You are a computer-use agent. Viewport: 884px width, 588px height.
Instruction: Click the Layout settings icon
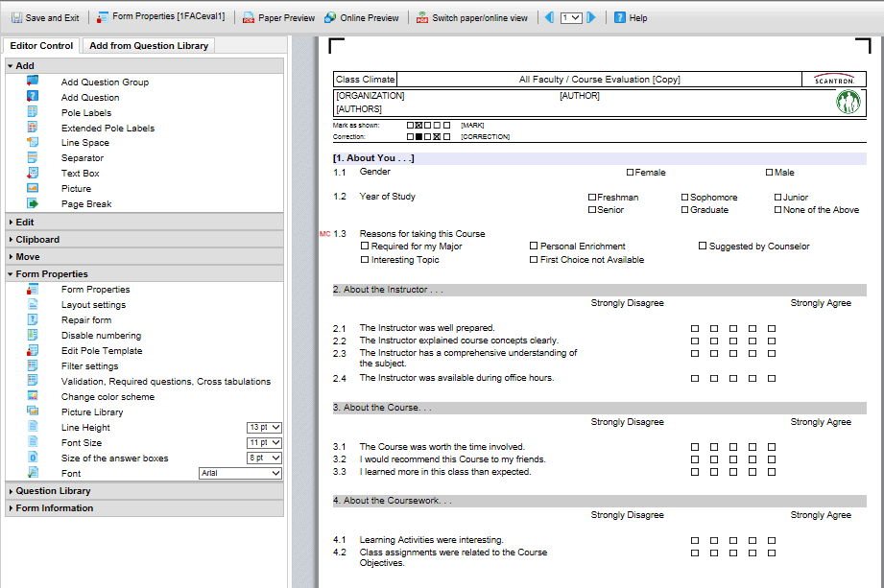[33, 304]
